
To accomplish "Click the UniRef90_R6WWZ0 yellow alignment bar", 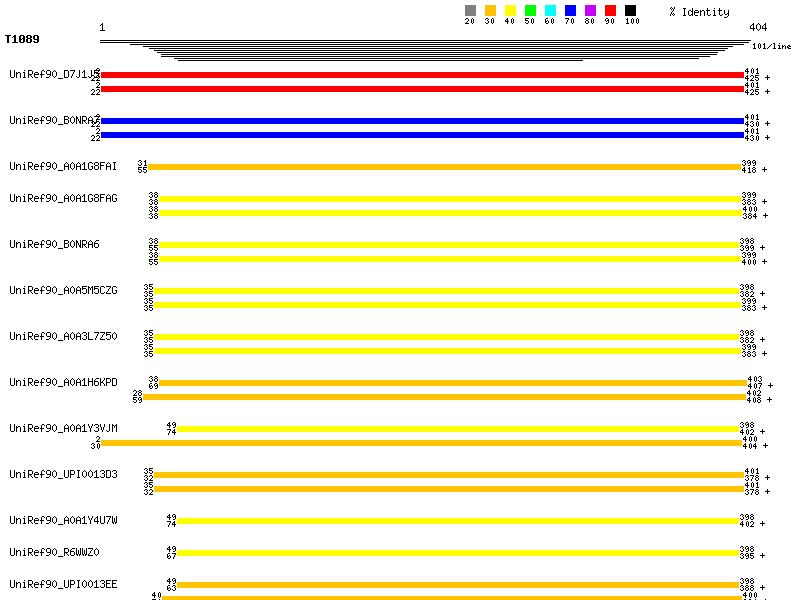I will tap(458, 552).
